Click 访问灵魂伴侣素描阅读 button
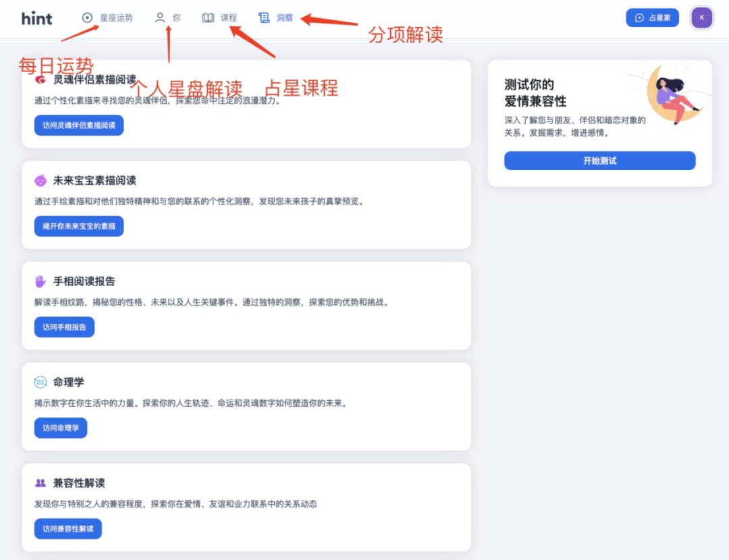Screen dimensions: 729x560 [x=79, y=125]
